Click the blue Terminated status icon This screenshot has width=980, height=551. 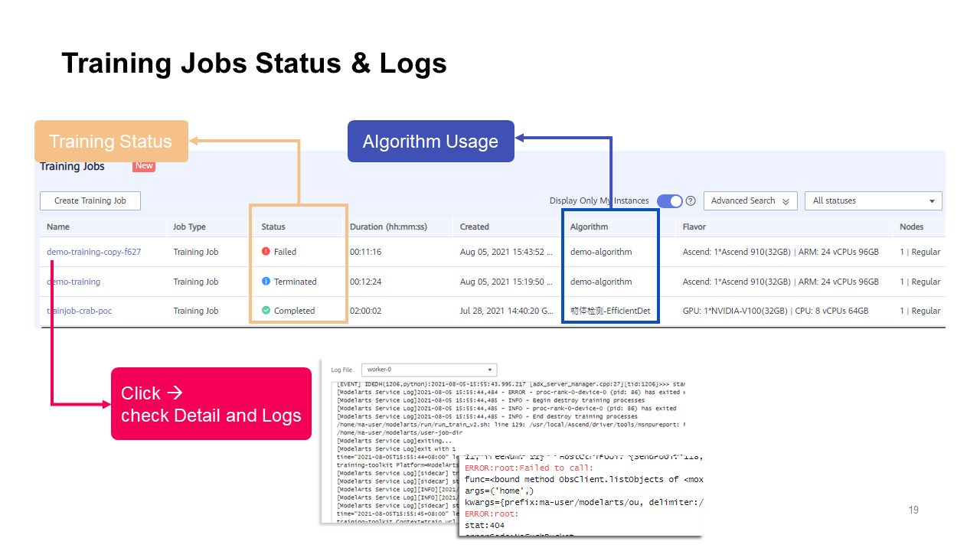pyautogui.click(x=266, y=282)
